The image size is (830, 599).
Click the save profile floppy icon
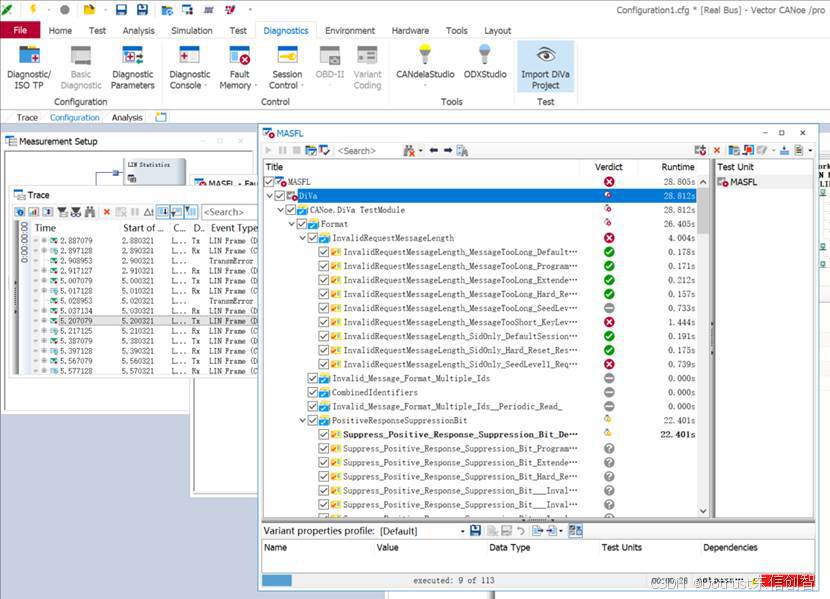(475, 530)
